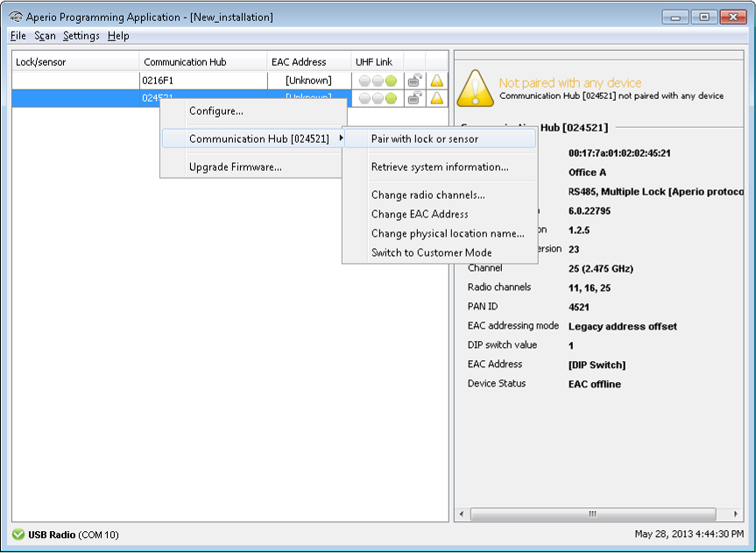Viewport: 756px width, 553px height.
Task: Click the Not paired with any device heading
Action: [570, 83]
